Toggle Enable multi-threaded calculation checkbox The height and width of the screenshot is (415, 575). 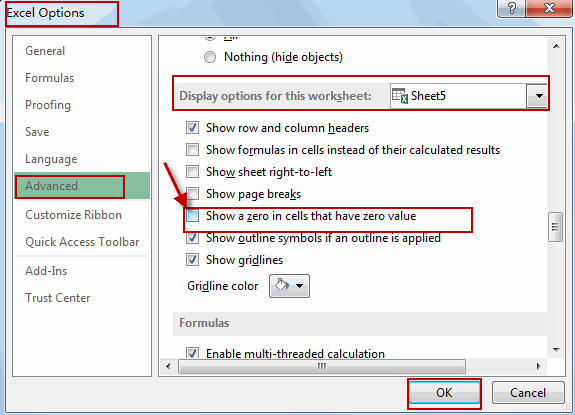pyautogui.click(x=193, y=353)
